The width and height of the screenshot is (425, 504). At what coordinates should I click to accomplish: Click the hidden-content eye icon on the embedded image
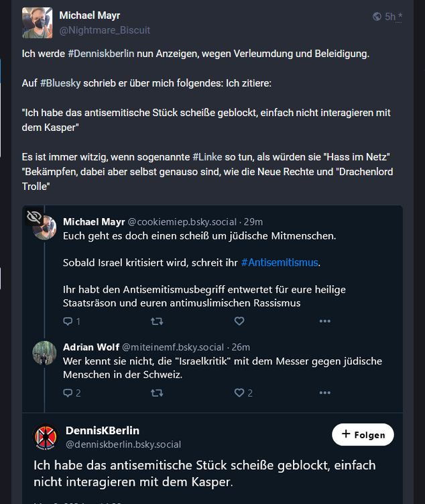(x=34, y=216)
